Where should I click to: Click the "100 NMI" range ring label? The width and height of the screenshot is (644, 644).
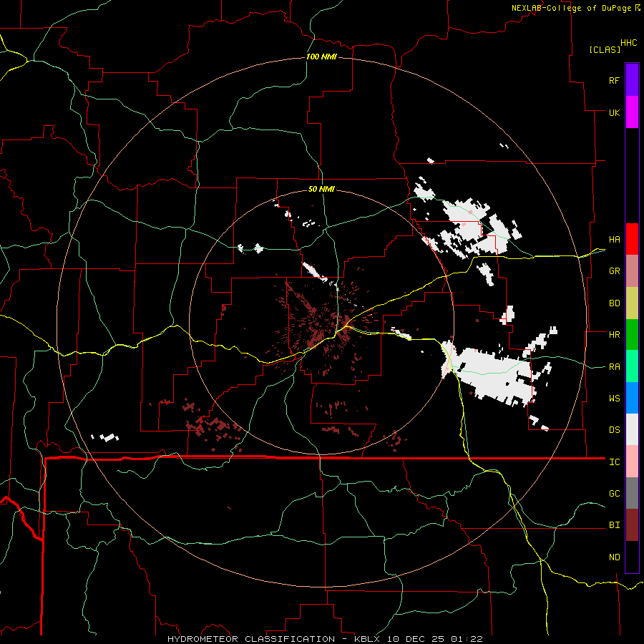click(321, 57)
